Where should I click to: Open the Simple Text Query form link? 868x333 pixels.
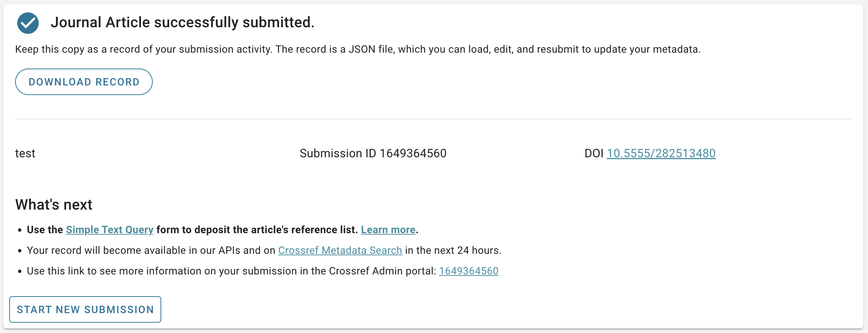109,230
